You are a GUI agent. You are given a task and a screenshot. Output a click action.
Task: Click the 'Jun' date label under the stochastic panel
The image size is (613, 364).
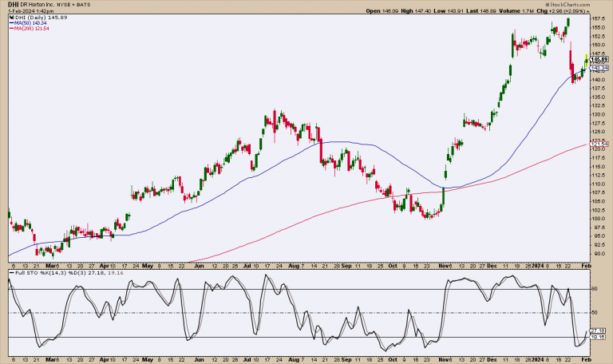coord(199,359)
